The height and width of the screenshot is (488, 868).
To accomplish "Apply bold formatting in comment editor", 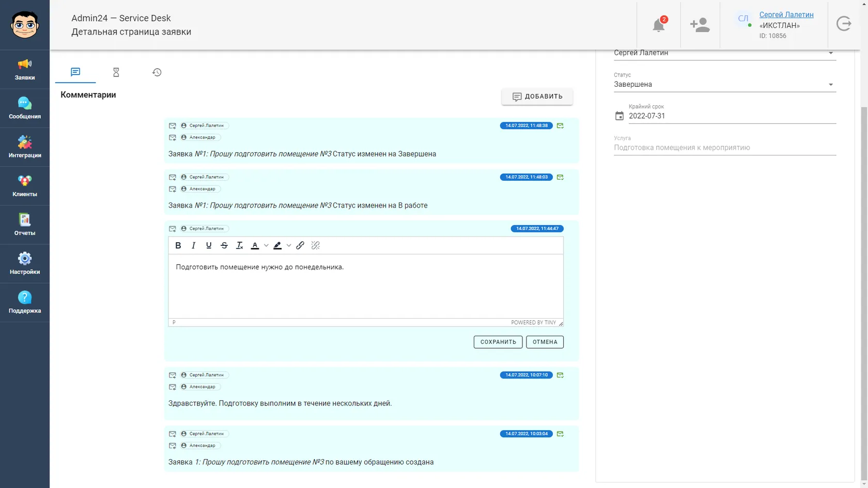I will pos(178,245).
